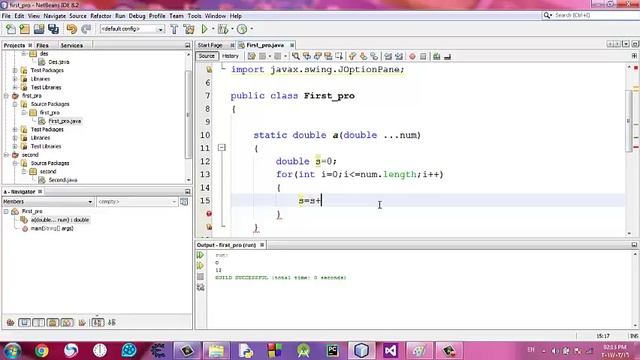Screen dimensions: 640x360
Task: Toggle Show Fields filter in Navigator
Action: coord(24,322)
